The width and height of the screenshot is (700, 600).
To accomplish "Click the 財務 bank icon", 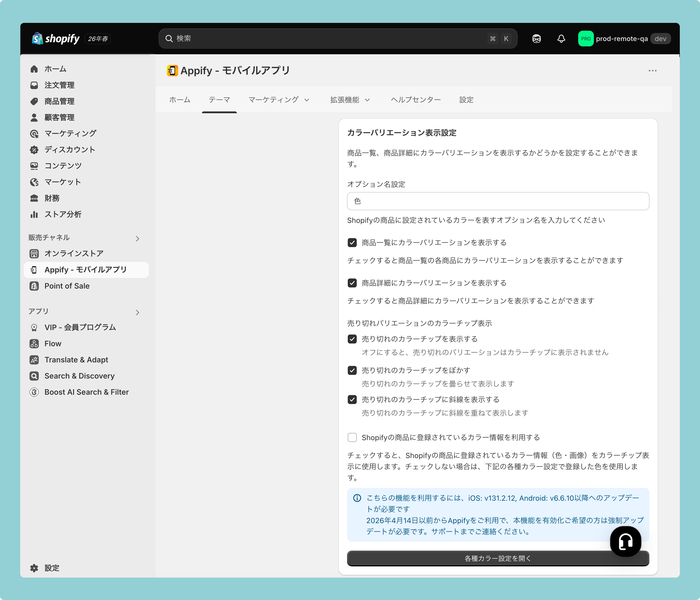I will [34, 198].
